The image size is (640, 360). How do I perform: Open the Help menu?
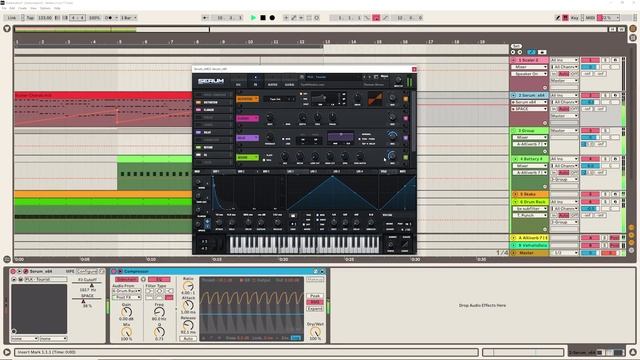point(57,8)
